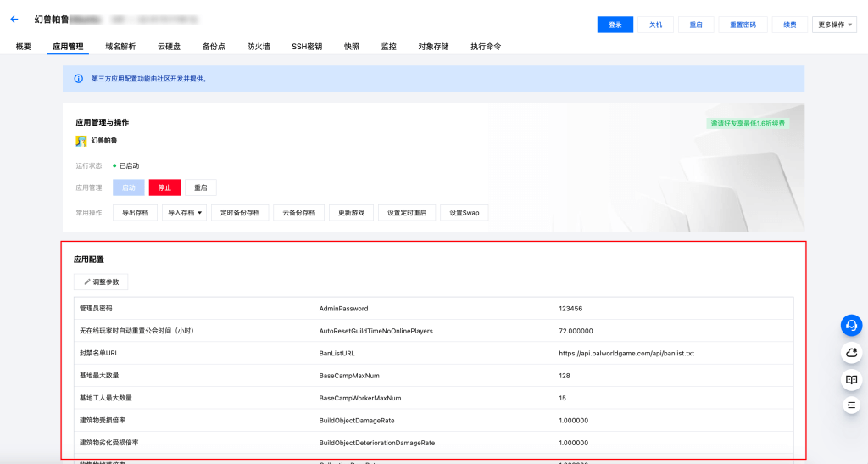
Task: Click the BanListURL value cell
Action: click(x=626, y=353)
